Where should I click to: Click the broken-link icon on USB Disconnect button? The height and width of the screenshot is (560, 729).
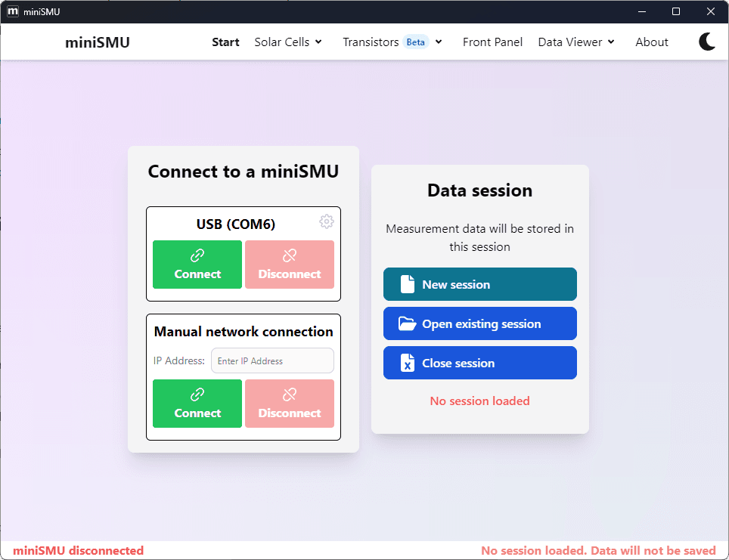[x=289, y=255]
